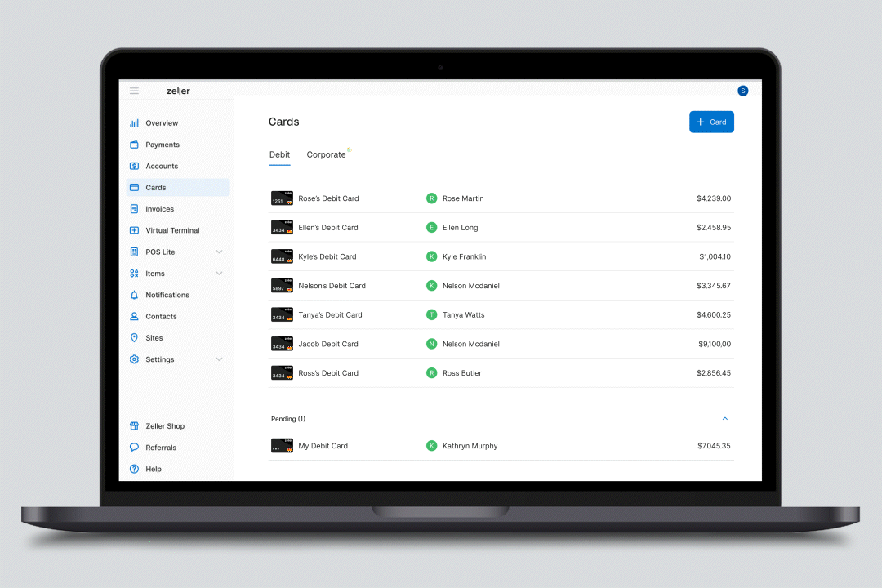Click the hamburger menu icon

[x=134, y=91]
